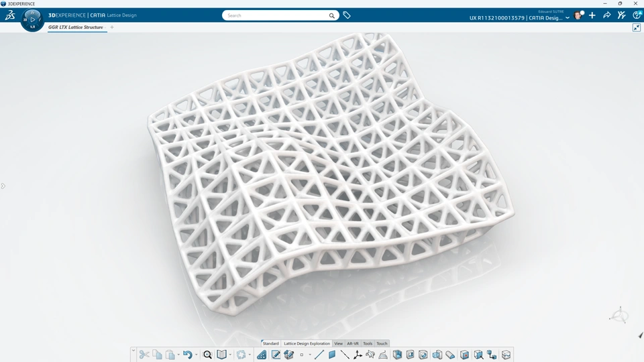The width and height of the screenshot is (644, 362).
Task: Select the cube inspect magnifier tool
Action: coord(478,354)
